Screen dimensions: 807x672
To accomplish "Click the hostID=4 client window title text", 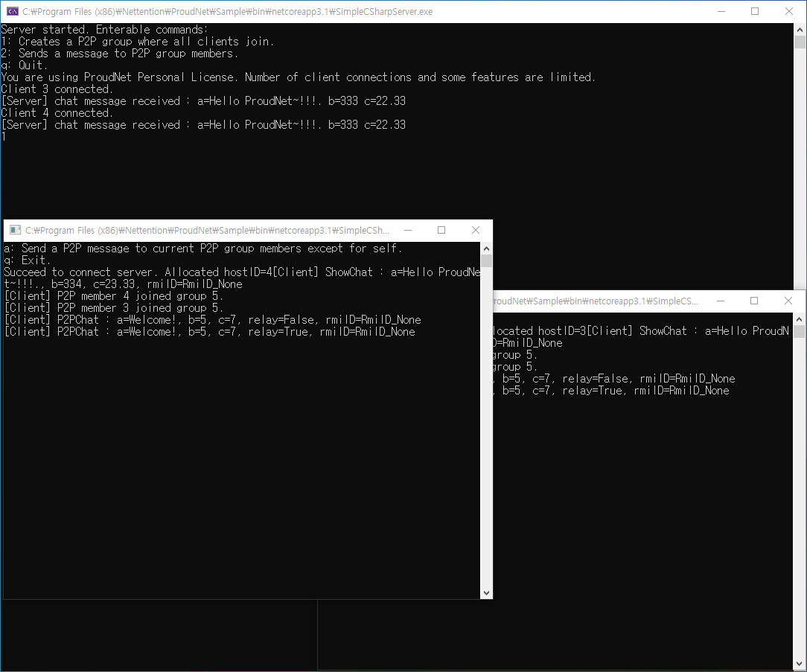I will [208, 230].
